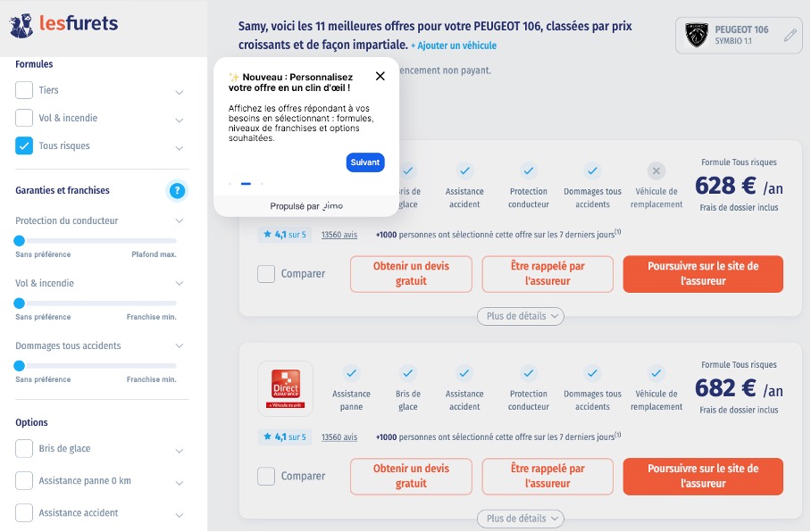The height and width of the screenshot is (532, 811).
Task: Click the question mark help icon next to Garanties
Action: 177,190
